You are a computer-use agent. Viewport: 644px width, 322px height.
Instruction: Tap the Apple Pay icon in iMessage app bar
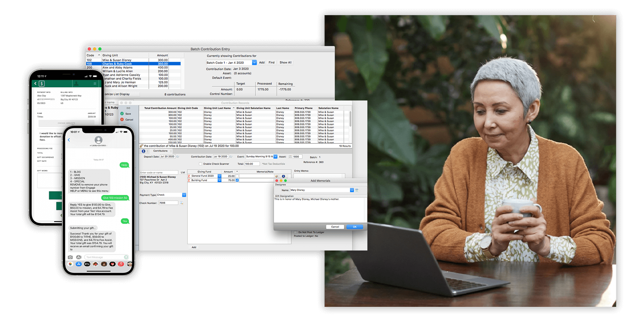coord(87,264)
